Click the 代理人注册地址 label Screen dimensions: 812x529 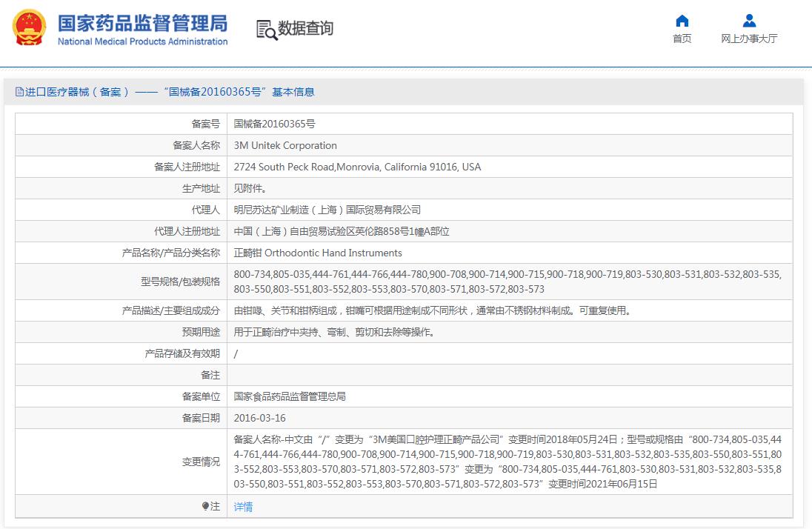[x=187, y=232]
